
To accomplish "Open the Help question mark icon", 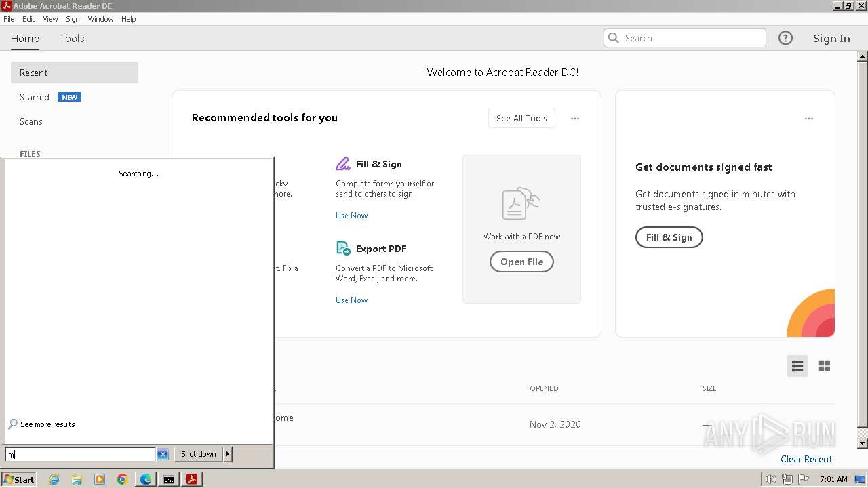I will (785, 38).
